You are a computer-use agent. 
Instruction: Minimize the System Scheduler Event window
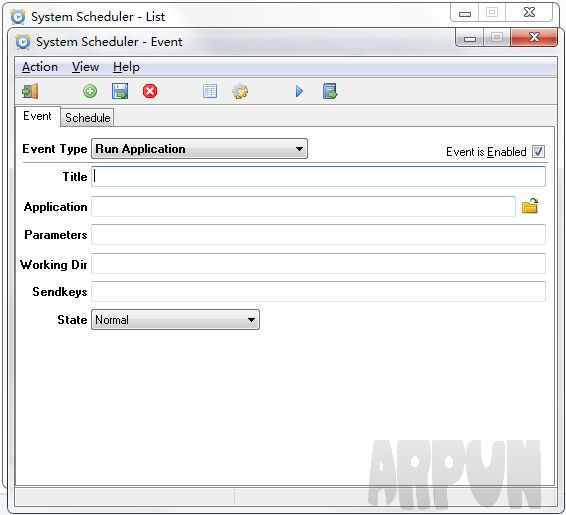tap(470, 38)
